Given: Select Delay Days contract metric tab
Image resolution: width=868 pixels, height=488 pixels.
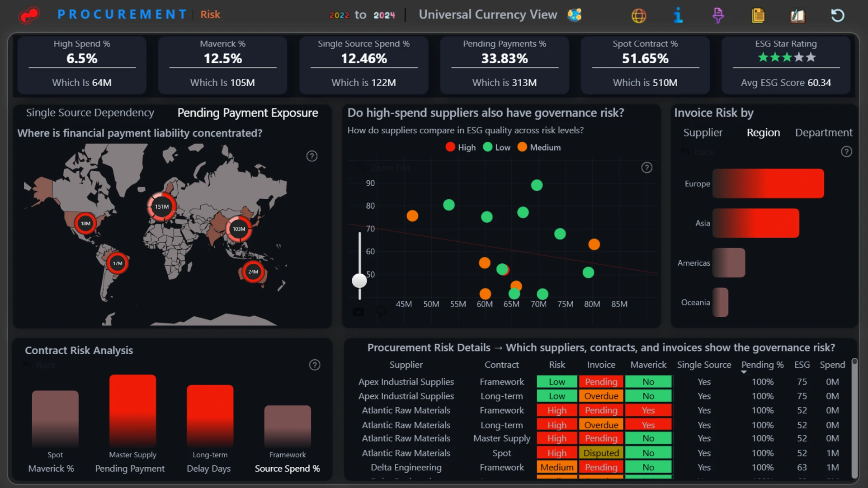Looking at the screenshot, I should click(x=209, y=469).
